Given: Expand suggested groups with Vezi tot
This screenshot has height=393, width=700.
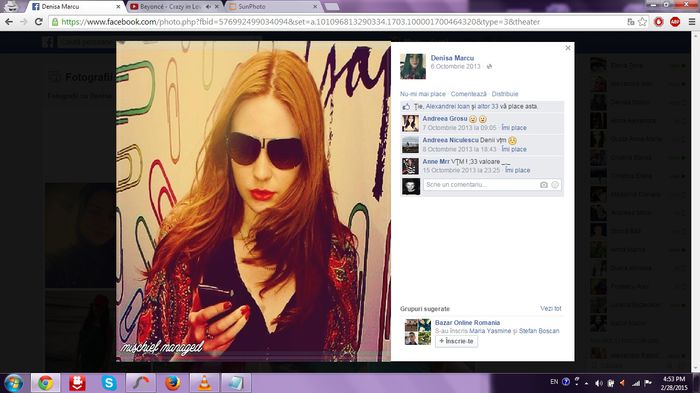Looking at the screenshot, I should click(x=550, y=309).
